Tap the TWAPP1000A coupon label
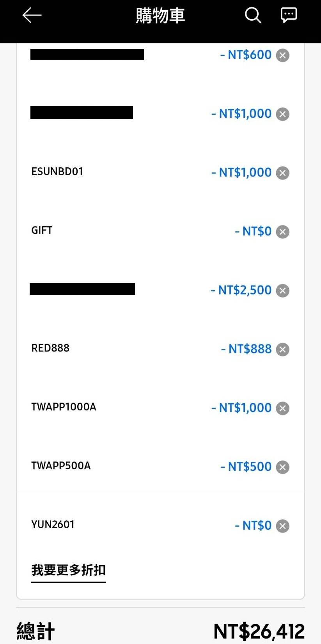Viewport: 321px width, 644px height. 64,407
